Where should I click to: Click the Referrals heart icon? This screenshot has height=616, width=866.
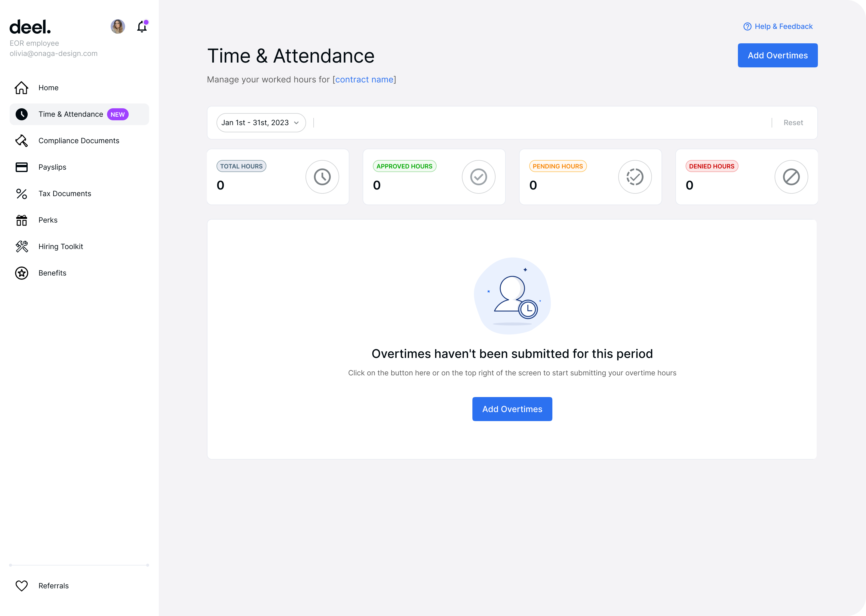(22, 586)
